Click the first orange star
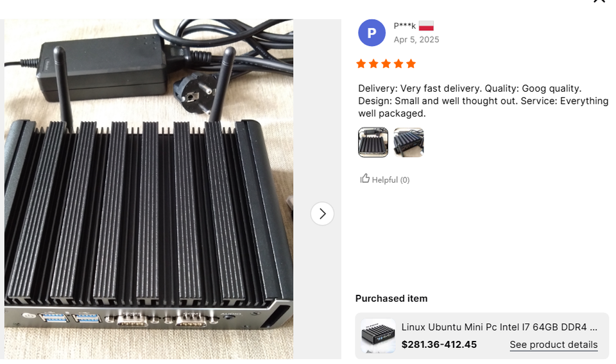This screenshot has height=364, width=616. (361, 63)
